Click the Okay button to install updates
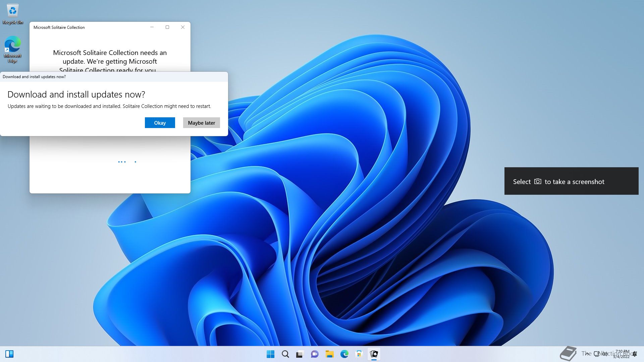Image resolution: width=644 pixels, height=362 pixels. coord(160,123)
